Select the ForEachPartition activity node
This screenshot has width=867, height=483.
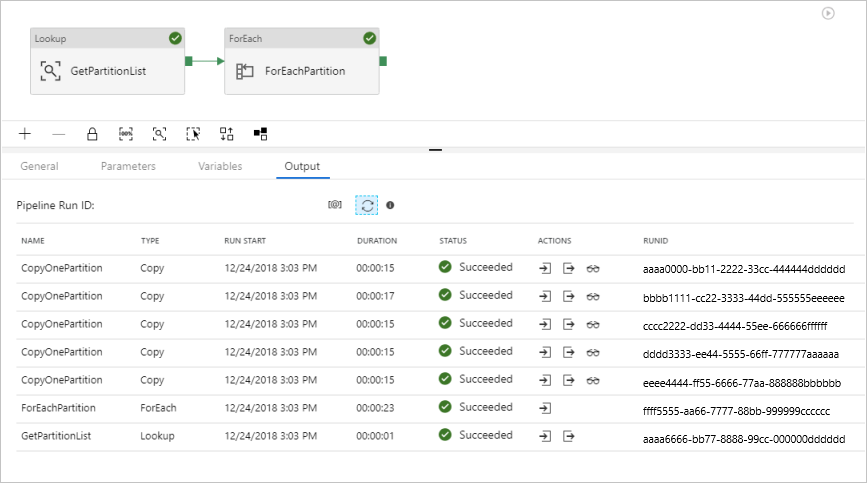tap(302, 71)
